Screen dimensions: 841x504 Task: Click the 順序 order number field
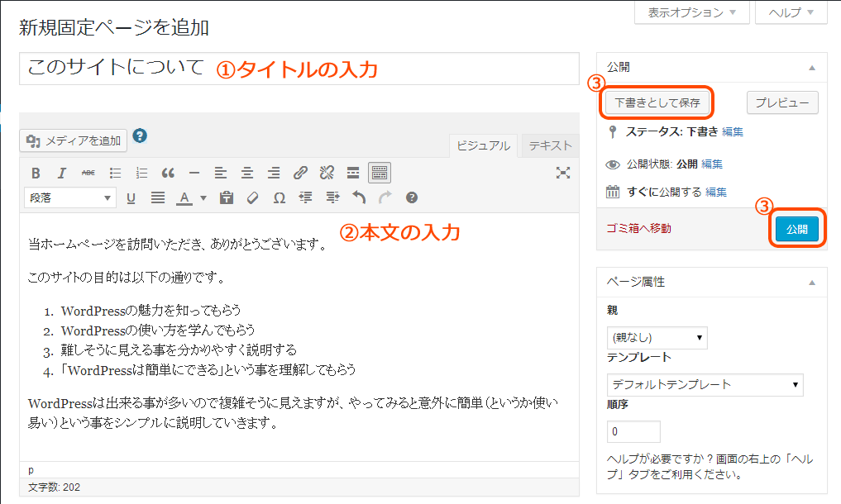633,431
